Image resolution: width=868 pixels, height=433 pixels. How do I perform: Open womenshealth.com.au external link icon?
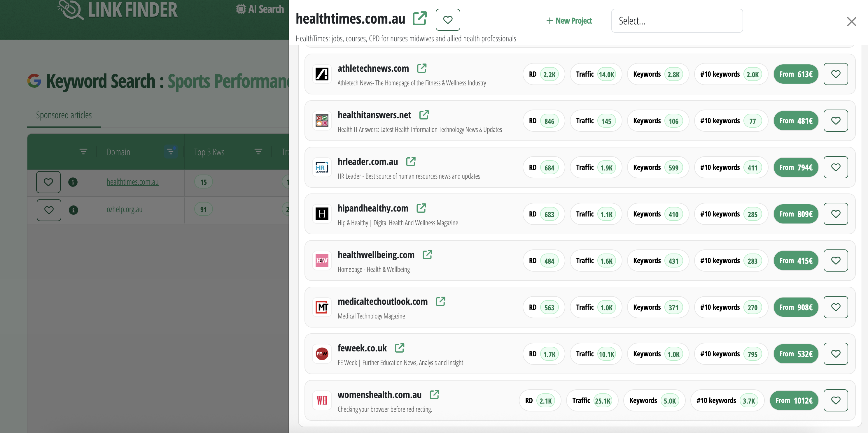coord(435,395)
